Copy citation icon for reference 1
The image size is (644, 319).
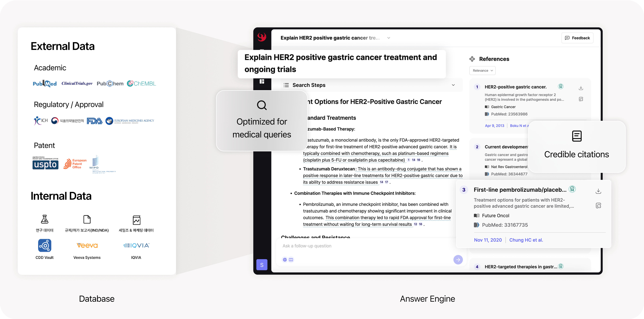pyautogui.click(x=581, y=99)
